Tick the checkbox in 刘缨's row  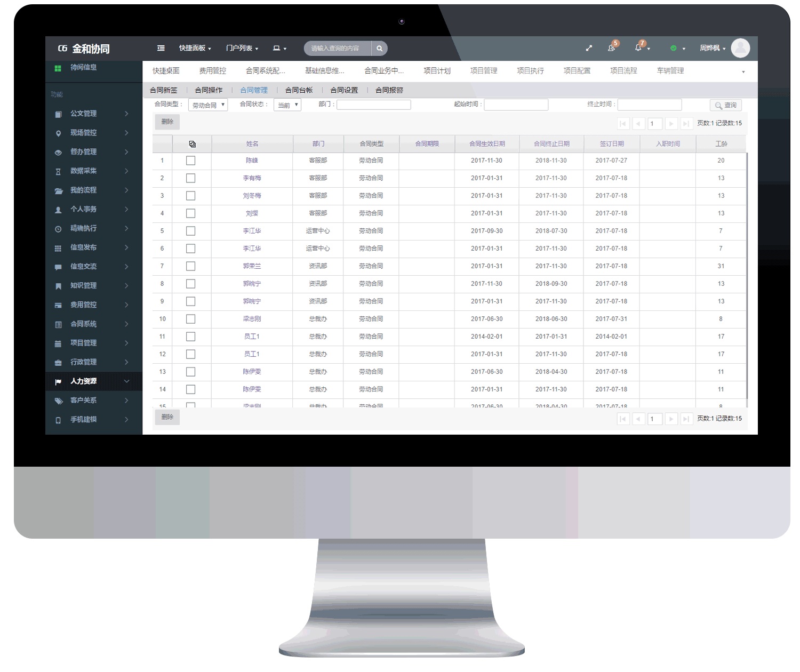[x=190, y=213]
